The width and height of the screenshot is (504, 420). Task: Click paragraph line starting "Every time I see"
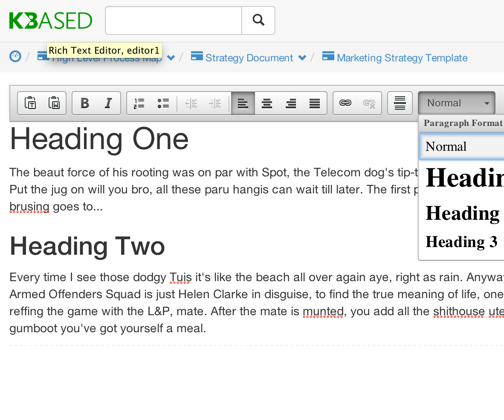257,277
